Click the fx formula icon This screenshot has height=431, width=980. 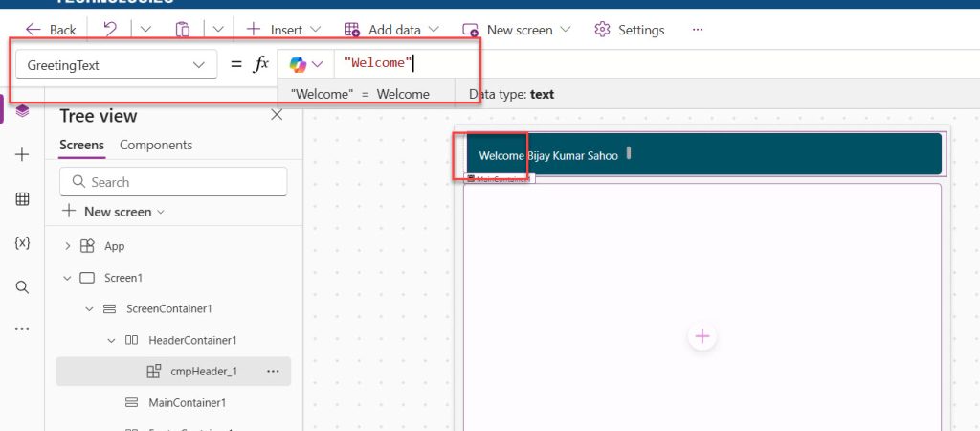(260, 64)
